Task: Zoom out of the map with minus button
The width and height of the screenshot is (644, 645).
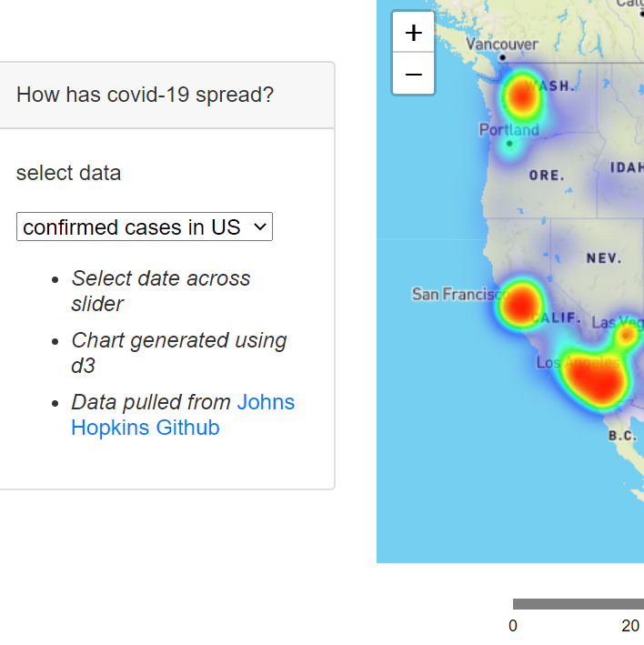Action: tap(413, 74)
